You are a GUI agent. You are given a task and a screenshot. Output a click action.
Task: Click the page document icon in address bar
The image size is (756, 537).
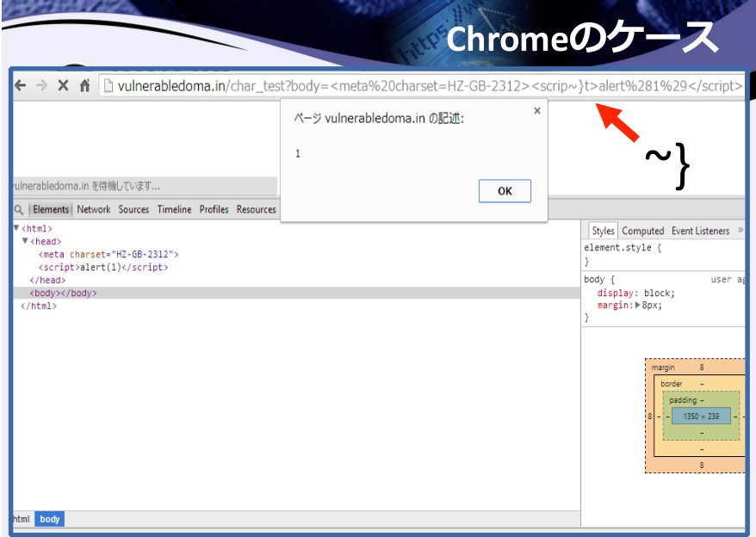108,86
